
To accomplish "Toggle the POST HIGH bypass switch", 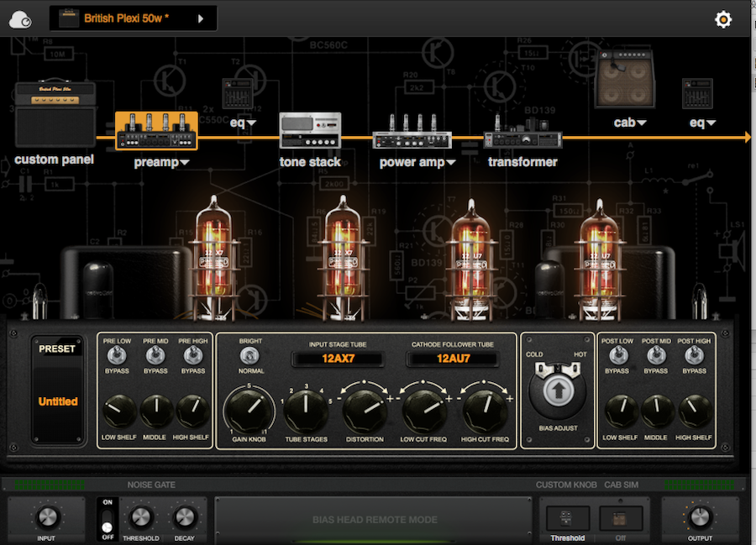I will click(x=695, y=356).
